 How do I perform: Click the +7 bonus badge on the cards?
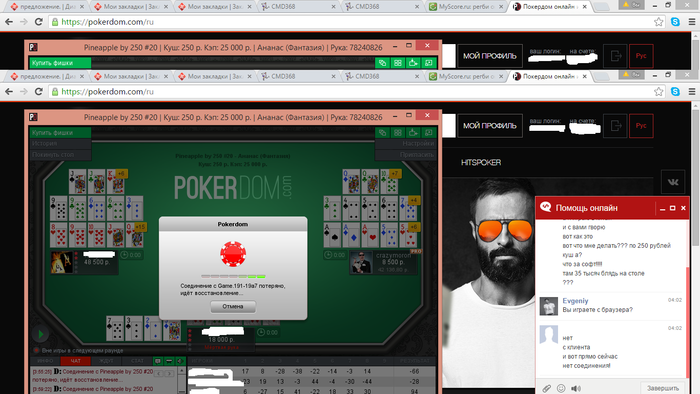395,174
